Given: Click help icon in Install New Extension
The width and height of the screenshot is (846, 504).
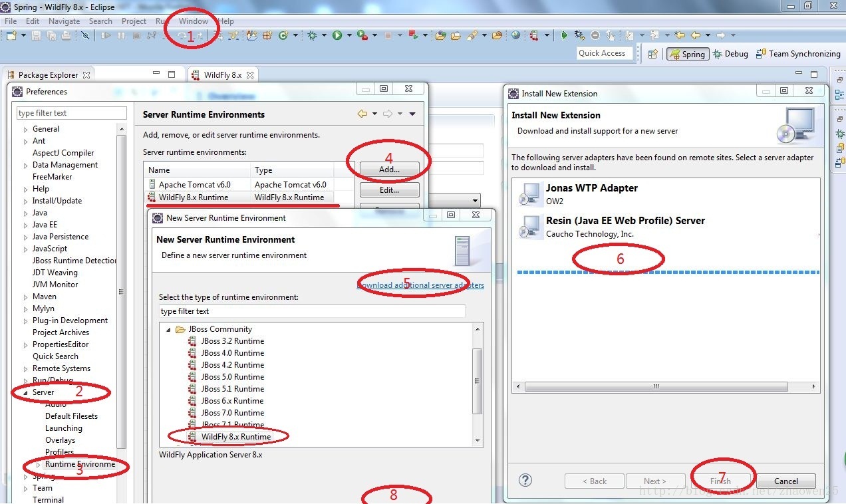Looking at the screenshot, I should point(525,480).
